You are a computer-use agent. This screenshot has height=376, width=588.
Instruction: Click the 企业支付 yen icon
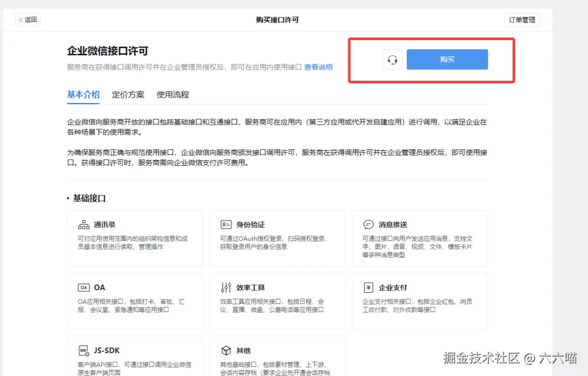coord(368,288)
